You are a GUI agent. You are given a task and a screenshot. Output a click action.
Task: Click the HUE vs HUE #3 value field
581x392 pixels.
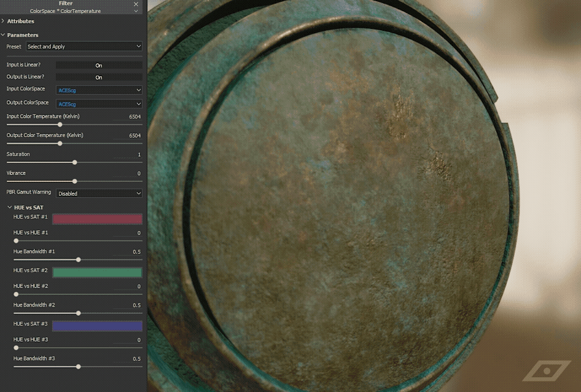click(128, 340)
